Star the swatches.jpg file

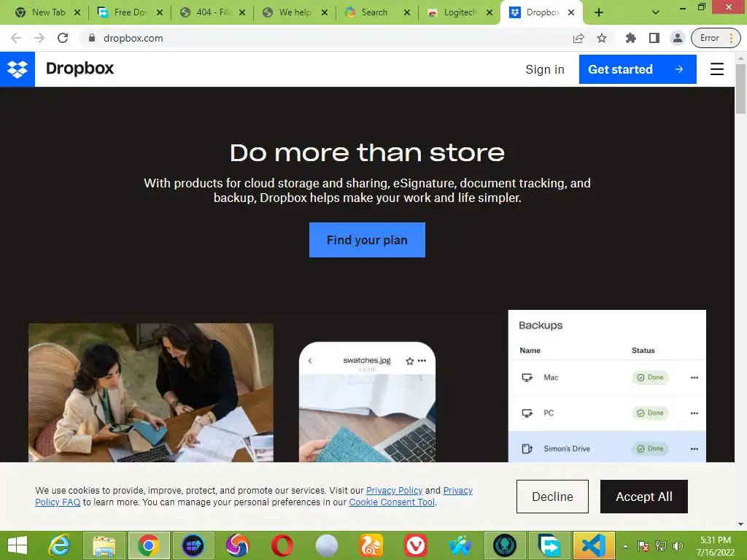tap(409, 361)
